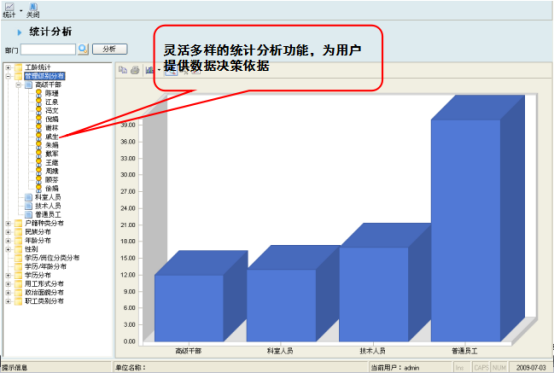Click the 技术人员 label under chart axis
This screenshot has height=373, width=554.
click(372, 351)
